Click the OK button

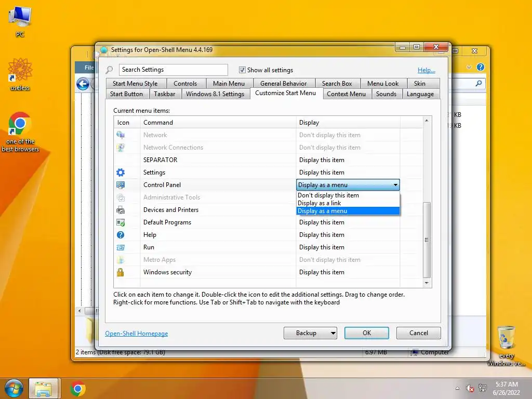click(x=367, y=333)
